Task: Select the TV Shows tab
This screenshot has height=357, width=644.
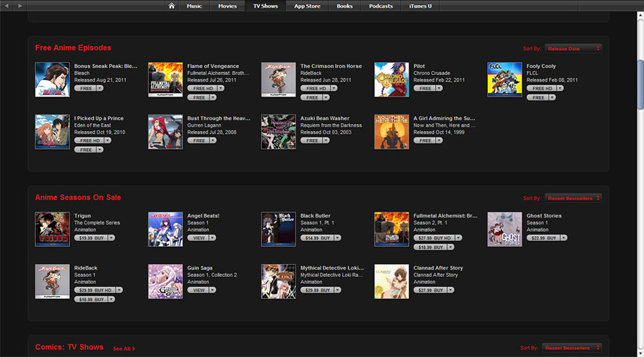Action: point(265,6)
